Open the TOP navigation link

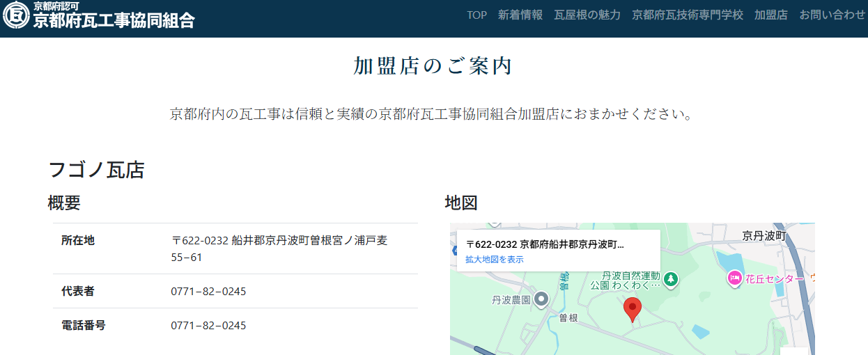click(x=477, y=15)
